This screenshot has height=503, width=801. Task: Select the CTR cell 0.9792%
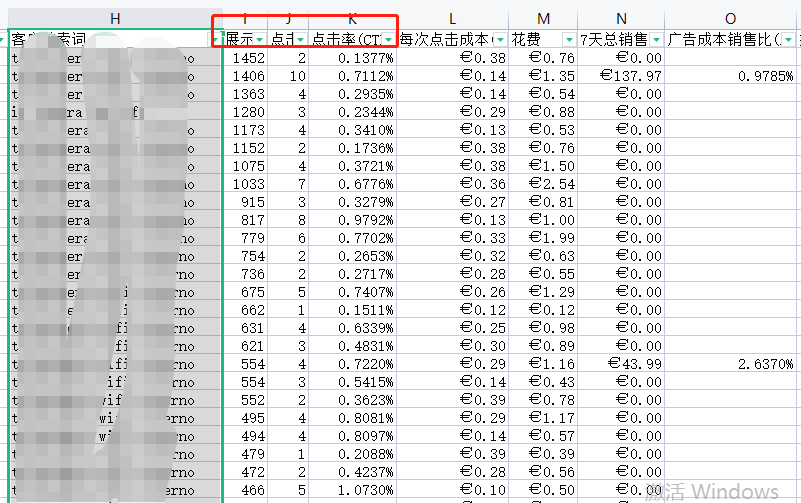click(352, 220)
